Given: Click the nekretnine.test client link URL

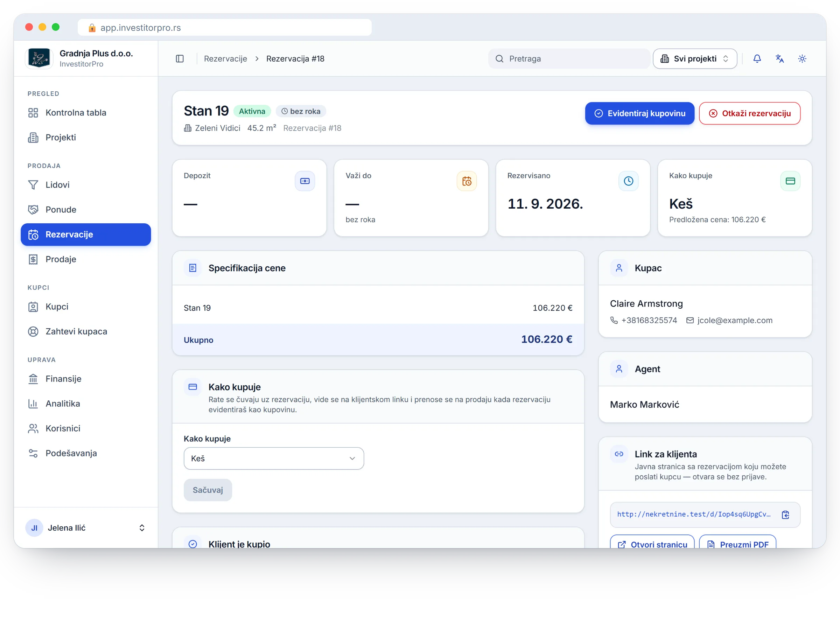Looking at the screenshot, I should point(693,514).
